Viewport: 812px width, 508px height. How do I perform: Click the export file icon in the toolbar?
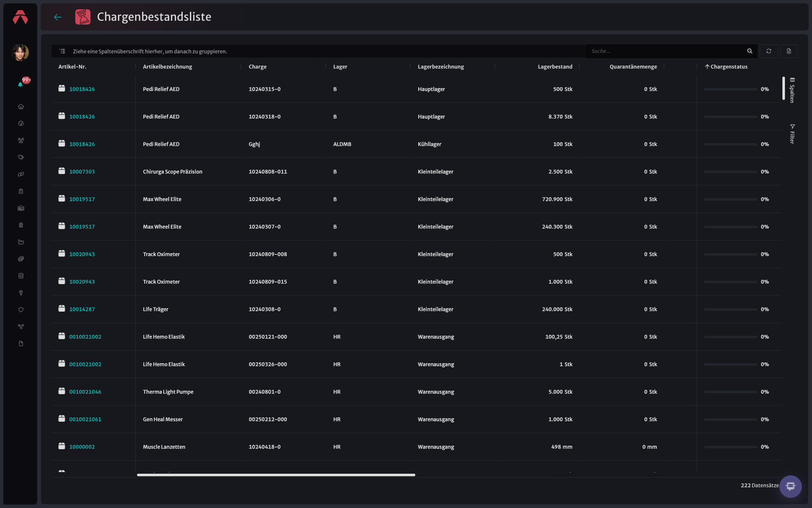pyautogui.click(x=789, y=51)
